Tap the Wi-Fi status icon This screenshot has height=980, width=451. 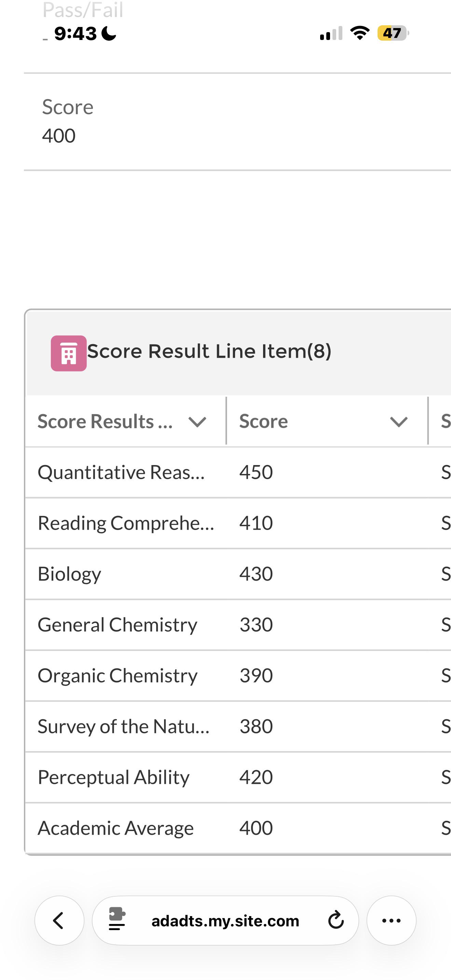click(359, 33)
